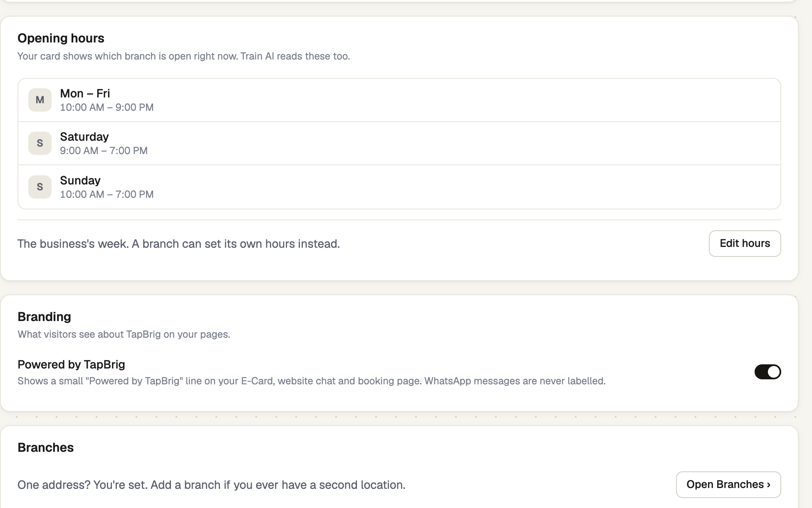Click the Powered by TapBrig label
812x508 pixels.
tap(71, 364)
